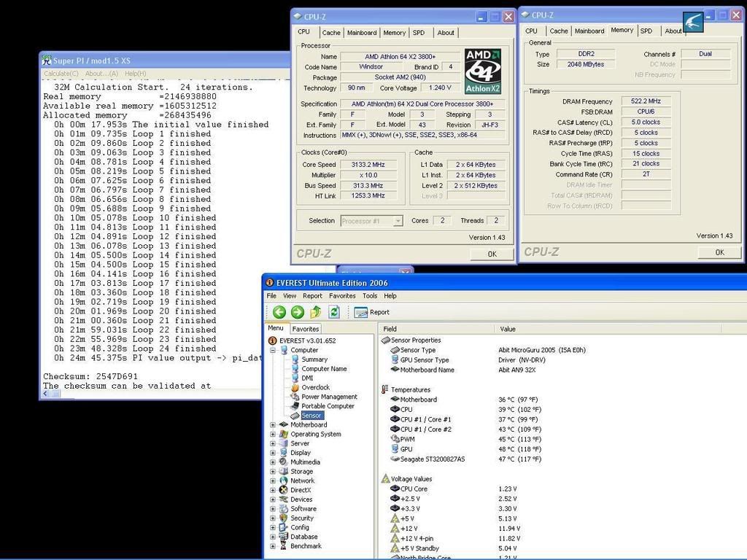This screenshot has width=747, height=560.
Task: Click the Super PI title bar icon
Action: (46, 60)
